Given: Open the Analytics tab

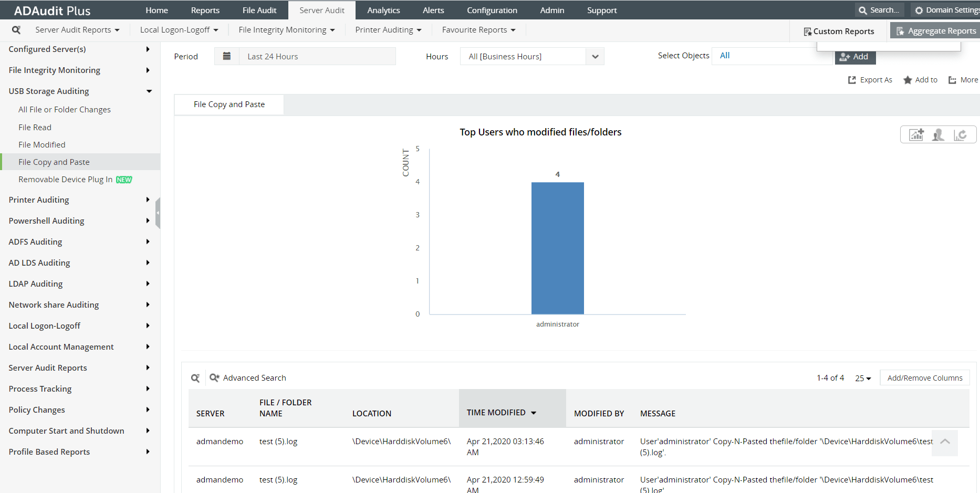Looking at the screenshot, I should pyautogui.click(x=383, y=10).
